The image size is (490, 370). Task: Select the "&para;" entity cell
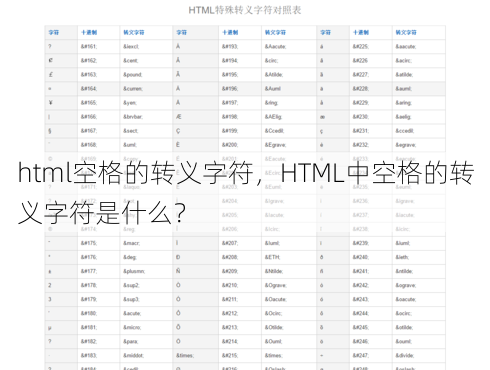[x=146, y=341]
